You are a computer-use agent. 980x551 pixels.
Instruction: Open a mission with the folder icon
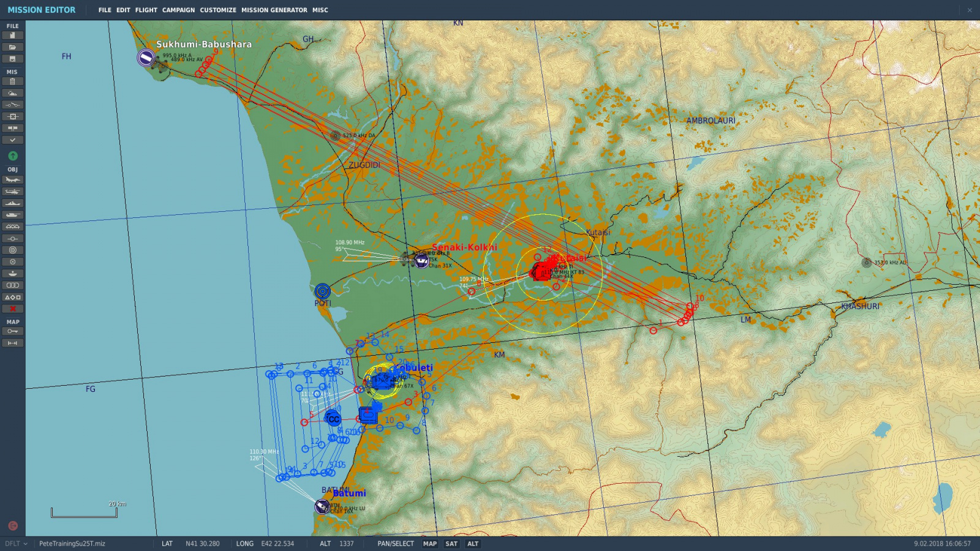tap(12, 47)
